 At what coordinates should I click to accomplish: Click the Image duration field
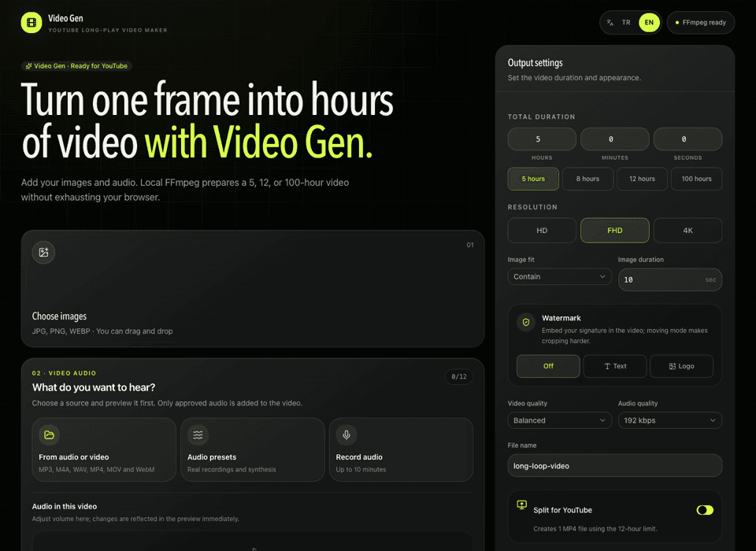(x=669, y=279)
